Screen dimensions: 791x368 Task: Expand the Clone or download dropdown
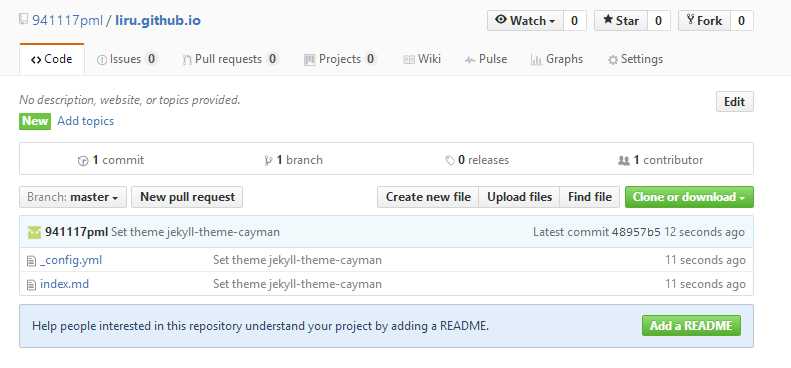coord(689,197)
